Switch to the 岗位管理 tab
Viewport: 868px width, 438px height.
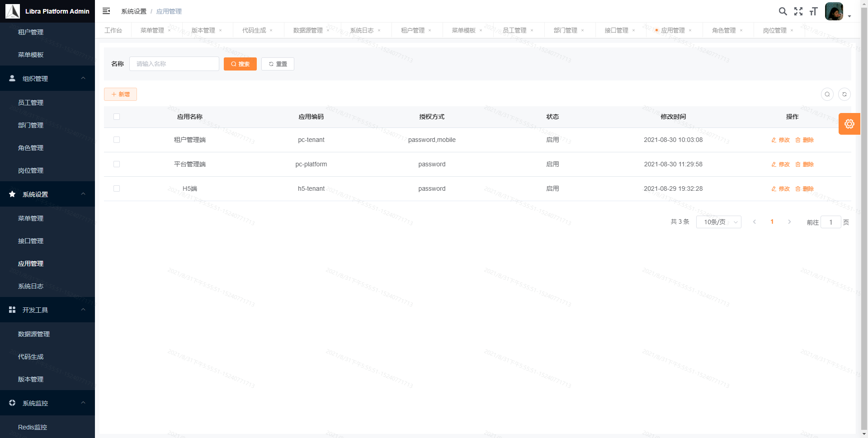(x=775, y=30)
